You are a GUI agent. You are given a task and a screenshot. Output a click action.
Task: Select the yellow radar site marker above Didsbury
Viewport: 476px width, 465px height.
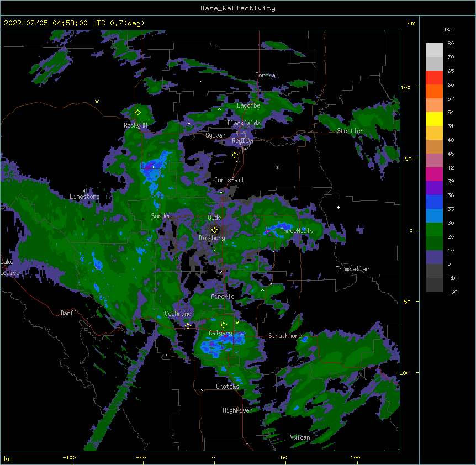214,230
